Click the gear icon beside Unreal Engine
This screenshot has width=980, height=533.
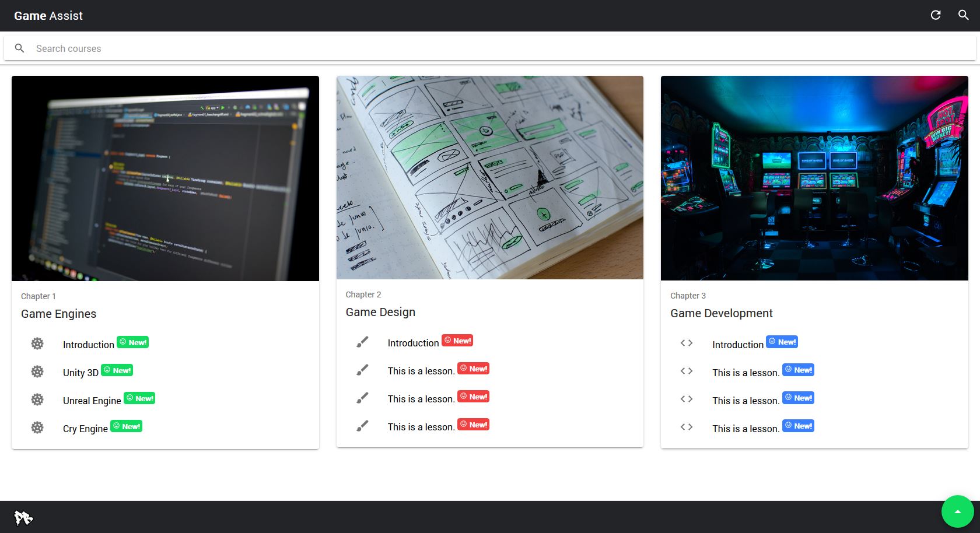tap(37, 399)
